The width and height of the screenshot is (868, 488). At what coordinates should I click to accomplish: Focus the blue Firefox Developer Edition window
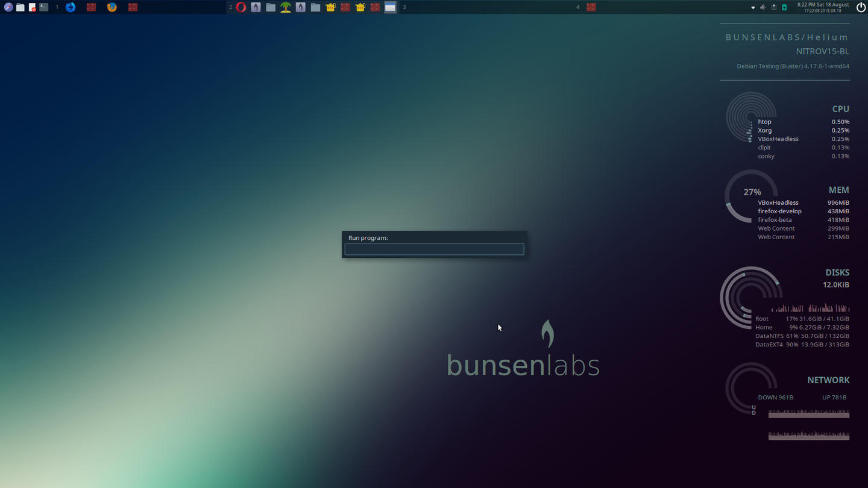point(71,7)
